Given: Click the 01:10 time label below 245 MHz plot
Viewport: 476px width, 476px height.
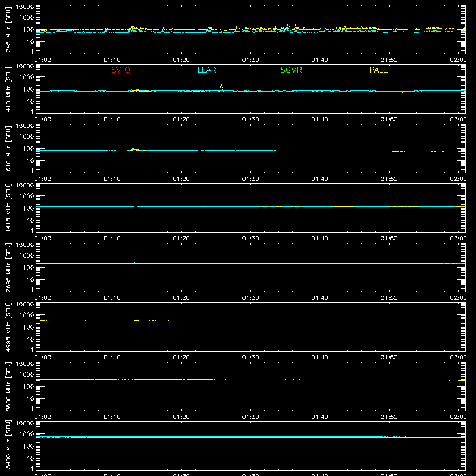Looking at the screenshot, I should coord(112,60).
